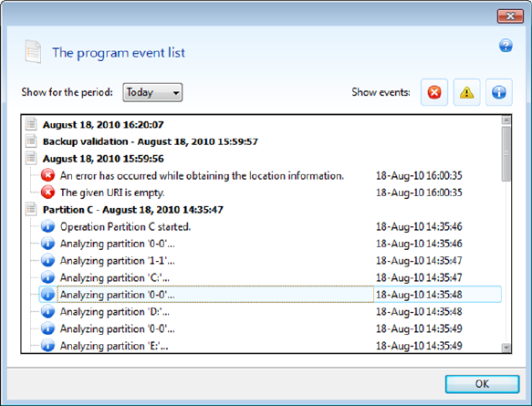Click the OK button
Screen dimensions: 532x406
[x=482, y=384]
